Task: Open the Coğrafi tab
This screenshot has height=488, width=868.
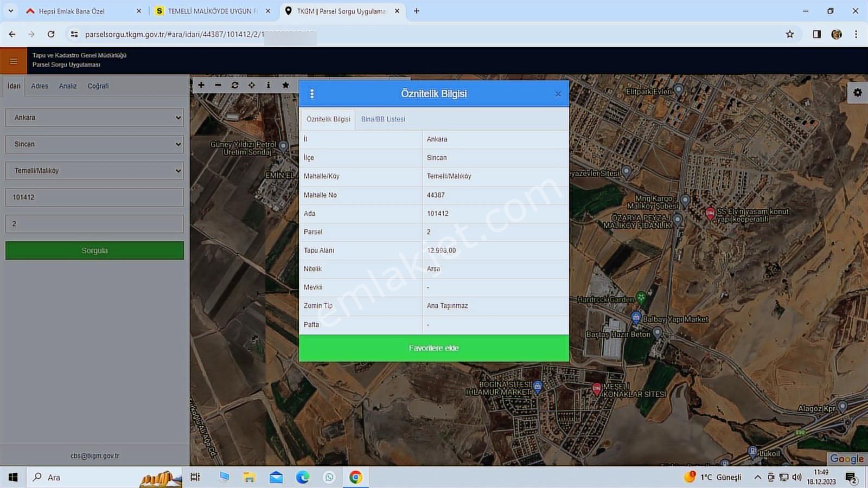Action: tap(98, 86)
